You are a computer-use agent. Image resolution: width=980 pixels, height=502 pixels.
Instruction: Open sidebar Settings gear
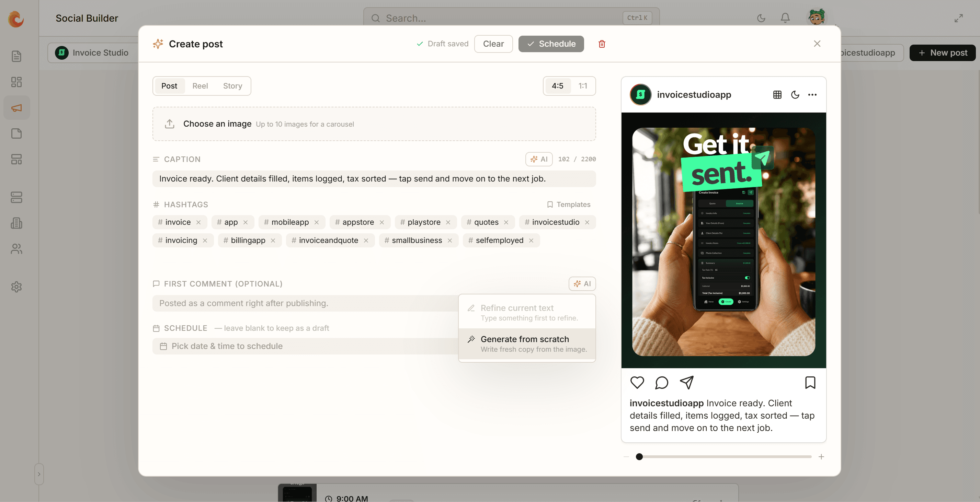tap(16, 287)
